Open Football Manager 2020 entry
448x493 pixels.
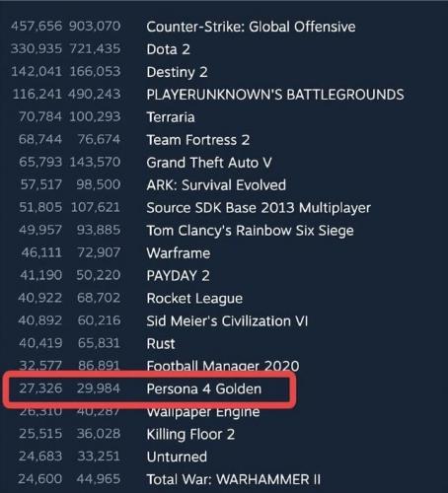pos(223,366)
